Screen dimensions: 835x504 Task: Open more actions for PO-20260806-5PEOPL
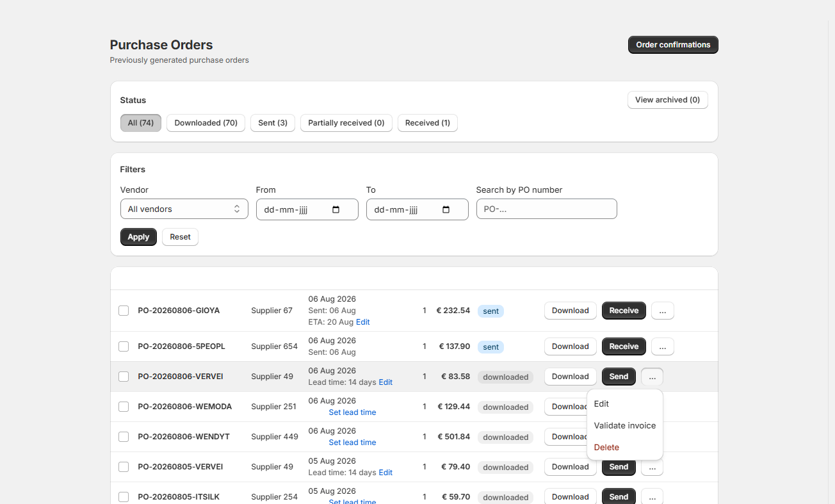(663, 346)
